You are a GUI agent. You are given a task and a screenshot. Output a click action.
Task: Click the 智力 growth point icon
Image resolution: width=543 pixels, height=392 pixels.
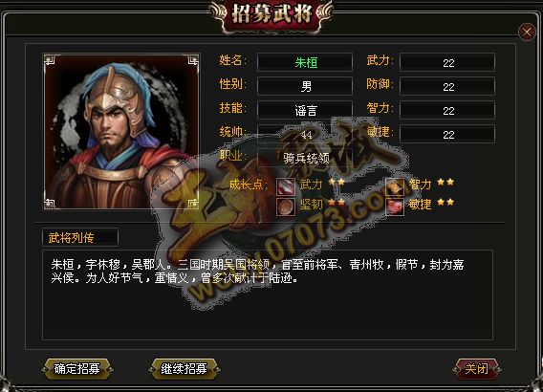(395, 186)
